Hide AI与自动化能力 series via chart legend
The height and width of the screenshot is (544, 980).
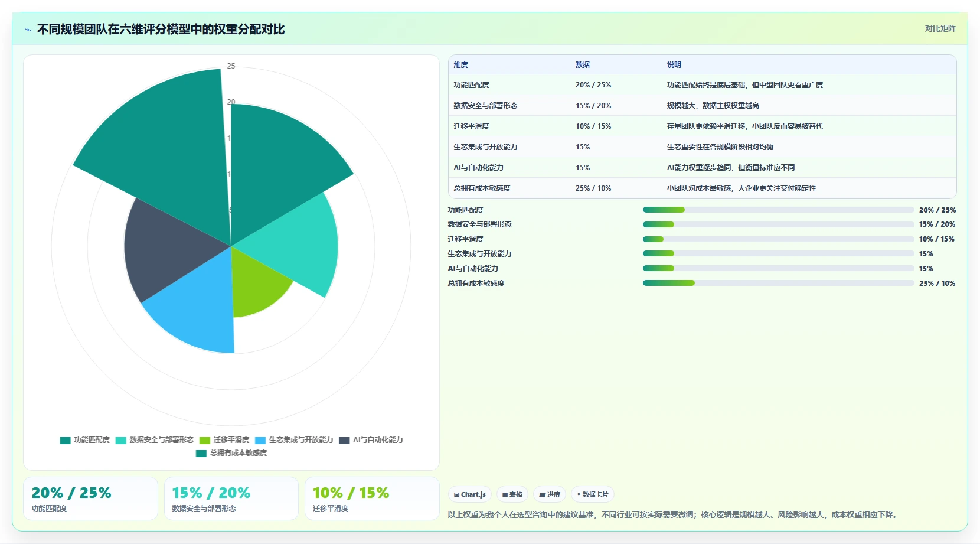pos(371,440)
